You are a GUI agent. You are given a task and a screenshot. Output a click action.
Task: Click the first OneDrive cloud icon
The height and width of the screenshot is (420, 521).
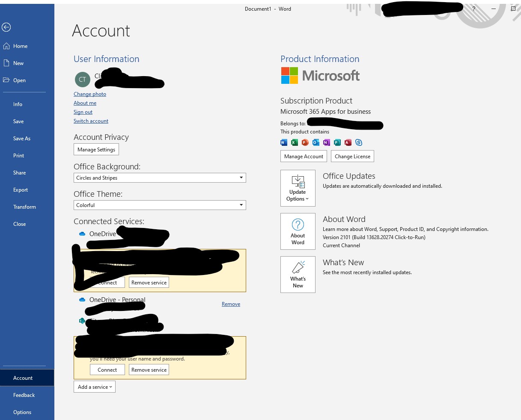(x=82, y=234)
